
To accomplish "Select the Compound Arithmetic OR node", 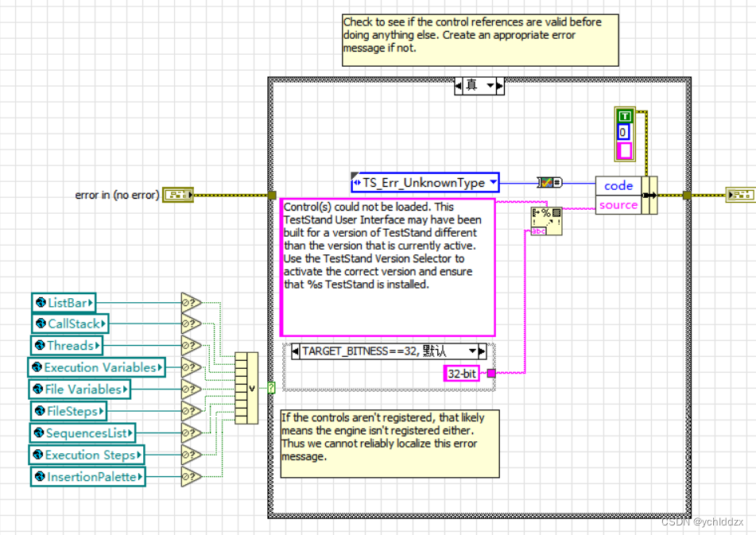I will [x=246, y=388].
